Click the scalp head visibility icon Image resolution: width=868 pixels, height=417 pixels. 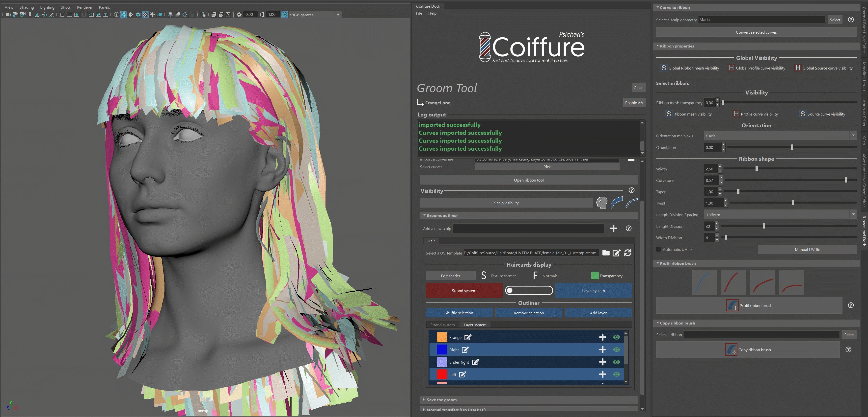pos(601,203)
